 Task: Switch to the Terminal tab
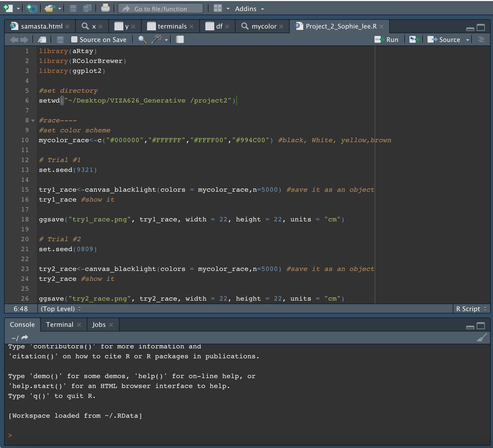pyautogui.click(x=60, y=324)
